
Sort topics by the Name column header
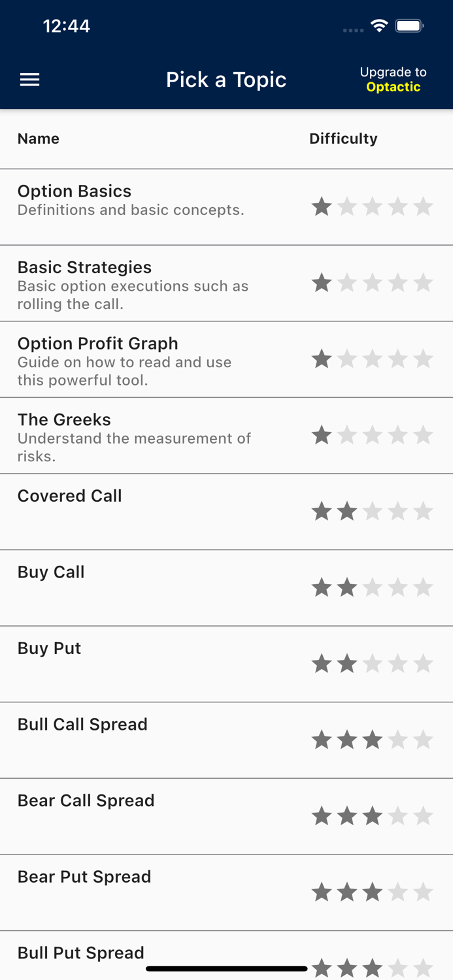click(x=38, y=139)
